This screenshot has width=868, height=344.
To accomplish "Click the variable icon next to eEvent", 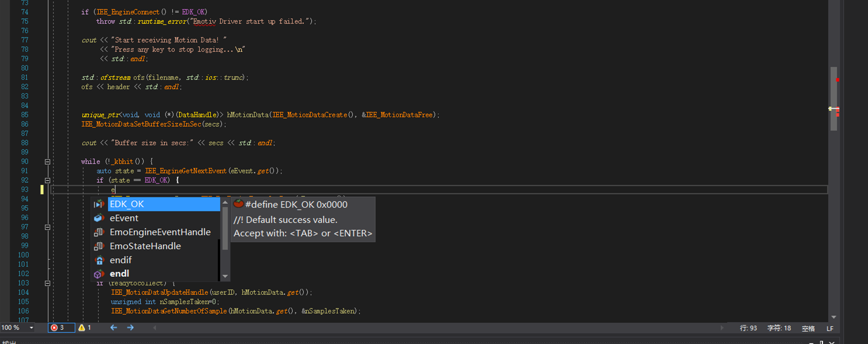I will click(99, 218).
